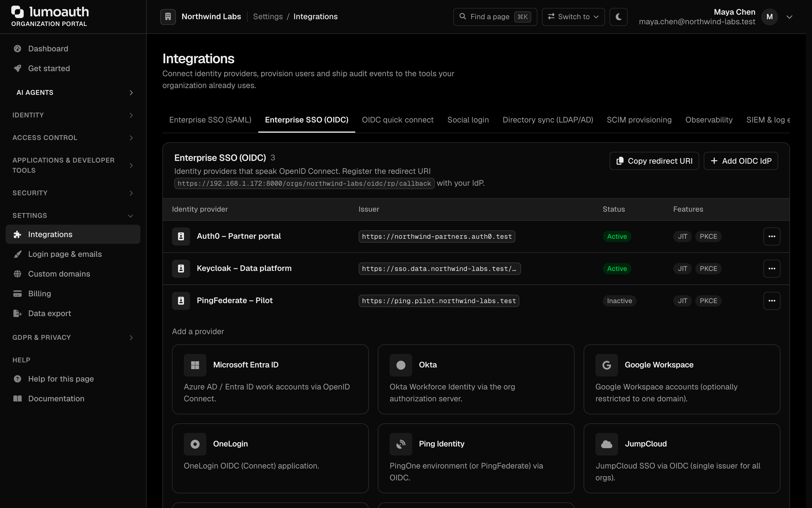The height and width of the screenshot is (508, 812).
Task: Click the Auth0 – Partner portal name
Action: pos(239,236)
